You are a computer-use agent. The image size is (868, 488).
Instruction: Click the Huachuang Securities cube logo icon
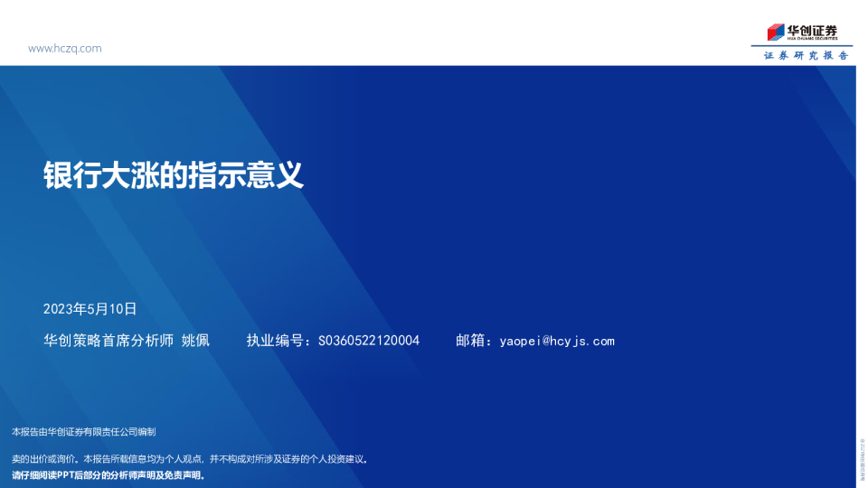[776, 32]
